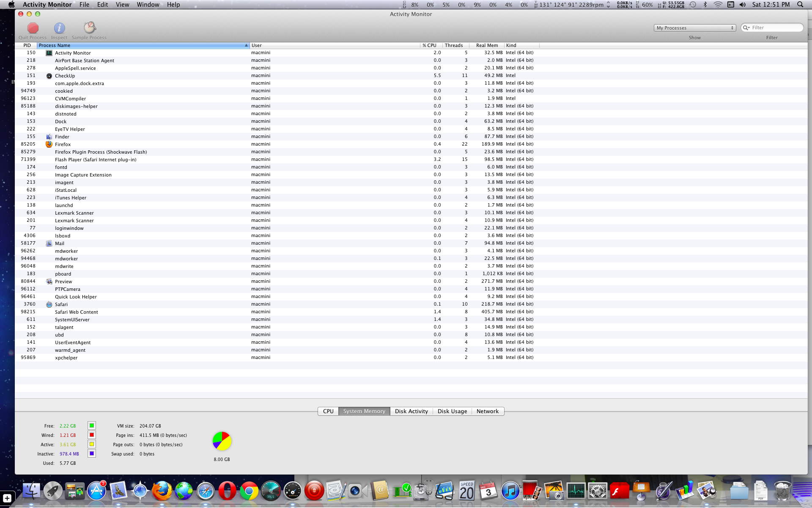The height and width of the screenshot is (508, 812).
Task: Click the red Wired memory swatch
Action: (92, 435)
